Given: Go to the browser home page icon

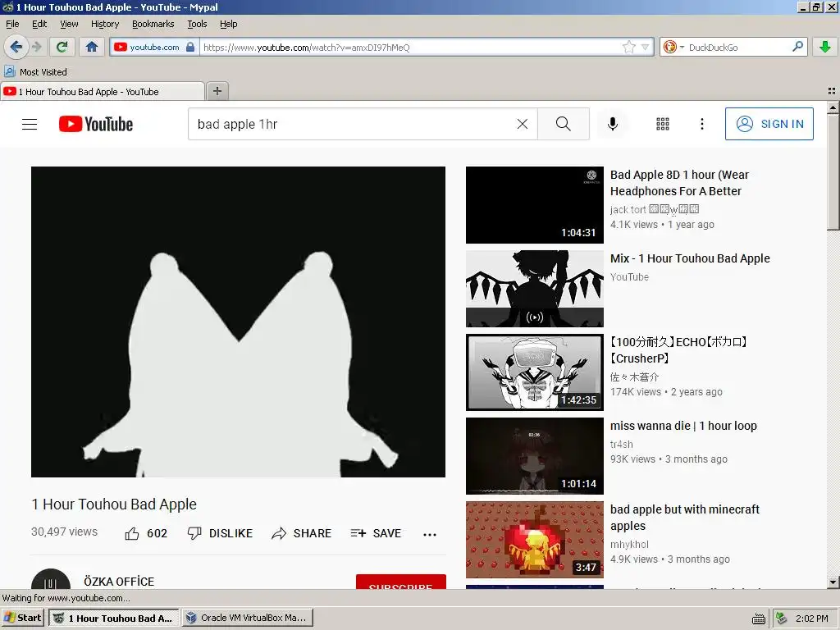Looking at the screenshot, I should 92,47.
